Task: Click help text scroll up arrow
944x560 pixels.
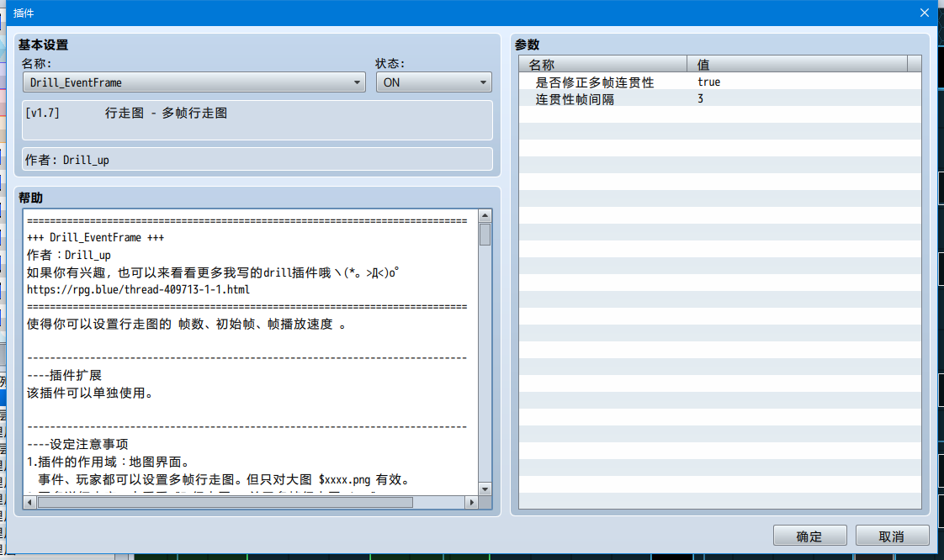Action: pyautogui.click(x=485, y=215)
